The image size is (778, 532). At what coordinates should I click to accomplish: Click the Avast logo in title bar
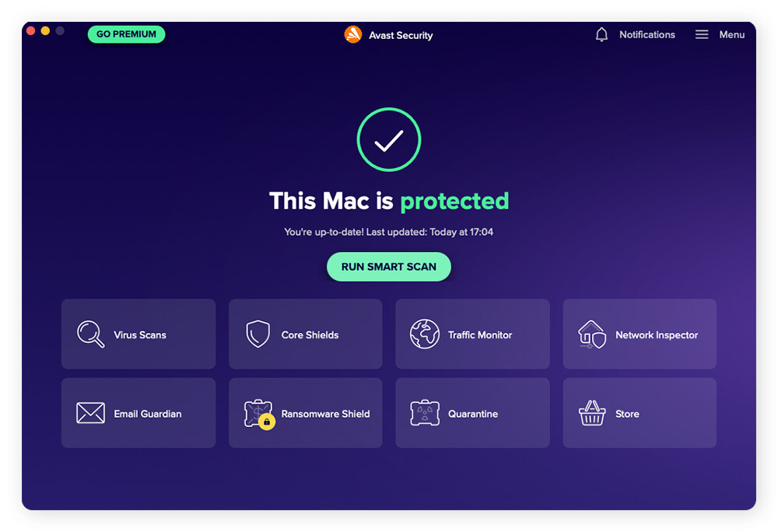click(x=352, y=35)
